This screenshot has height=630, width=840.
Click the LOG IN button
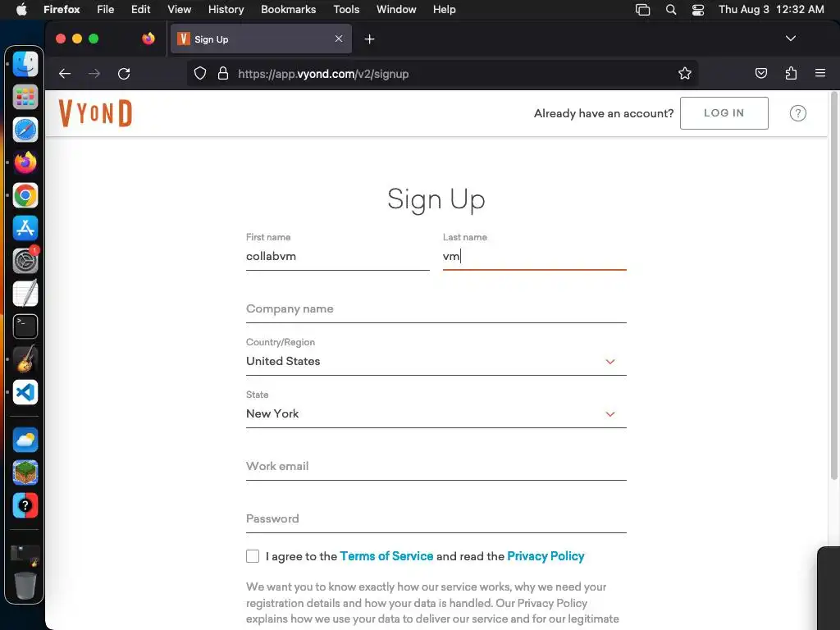point(724,113)
